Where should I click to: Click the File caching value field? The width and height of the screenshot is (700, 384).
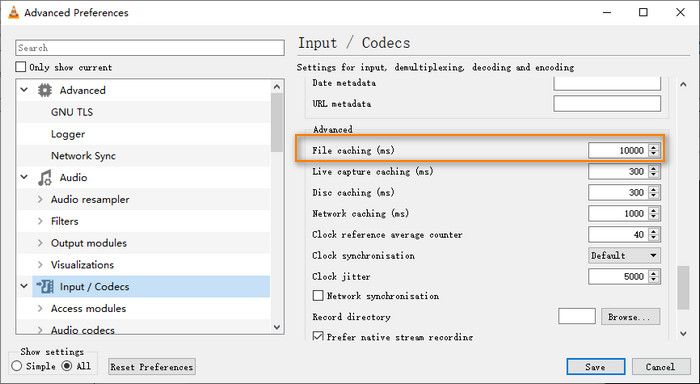pos(619,150)
